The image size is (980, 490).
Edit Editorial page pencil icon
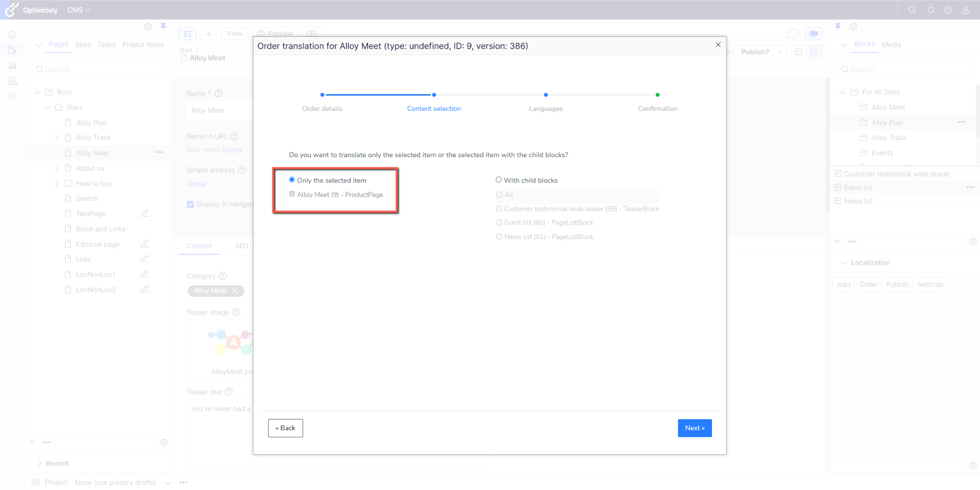tap(145, 244)
